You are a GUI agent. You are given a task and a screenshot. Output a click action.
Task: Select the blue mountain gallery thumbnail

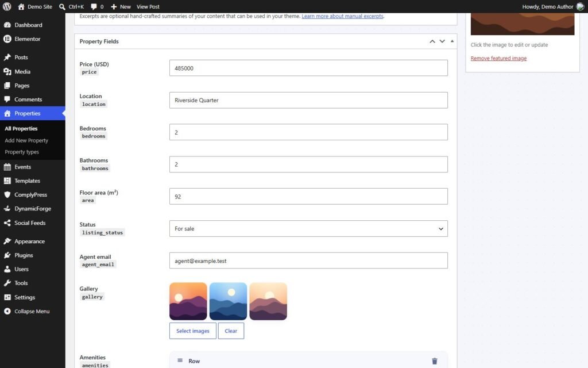pyautogui.click(x=228, y=301)
